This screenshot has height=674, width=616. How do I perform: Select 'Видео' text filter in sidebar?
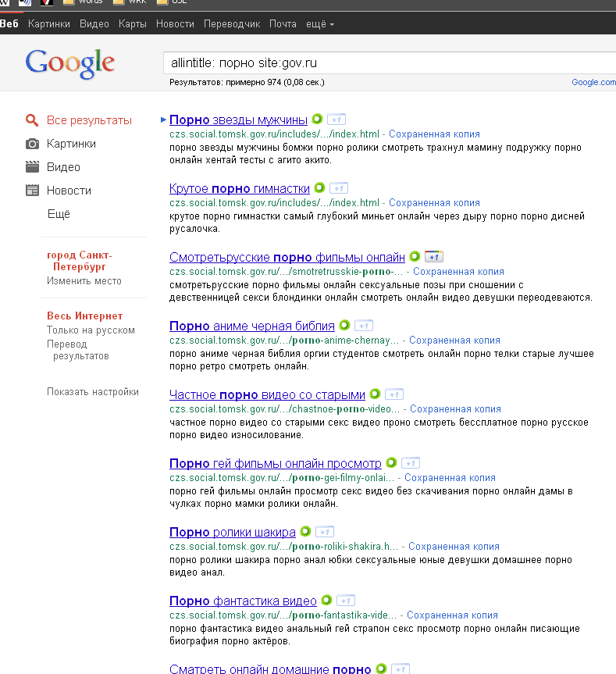coord(63,167)
